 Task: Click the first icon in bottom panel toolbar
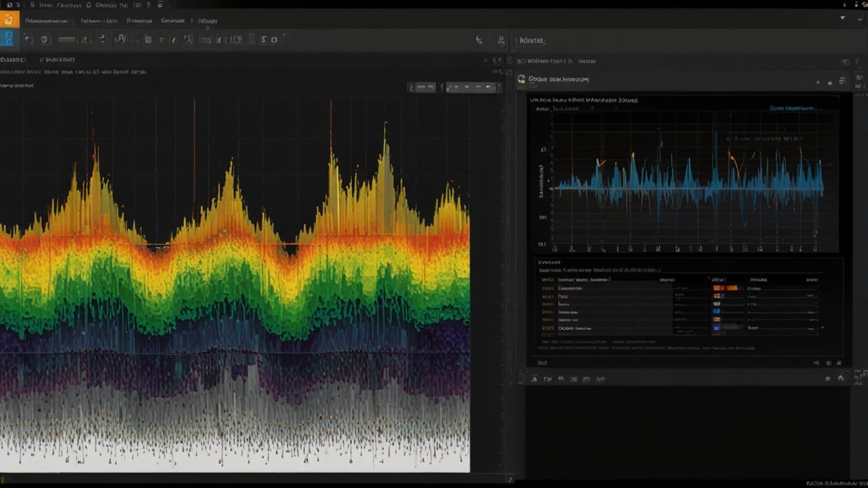[x=534, y=379]
